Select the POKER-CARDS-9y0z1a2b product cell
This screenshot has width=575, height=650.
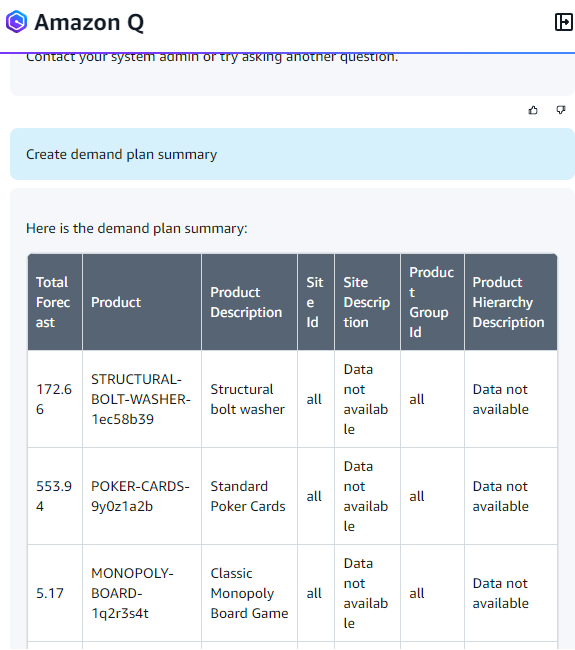(140, 496)
